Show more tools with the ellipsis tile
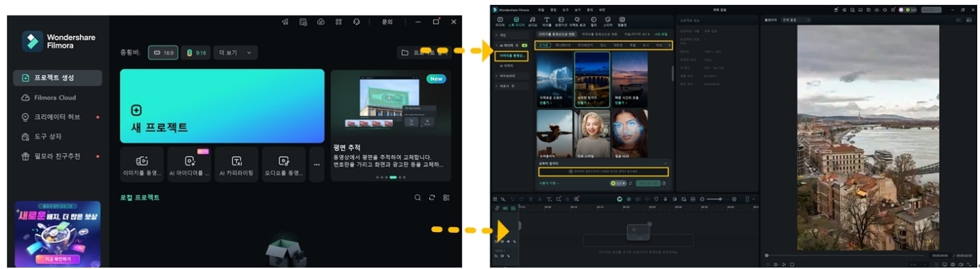 316,165
